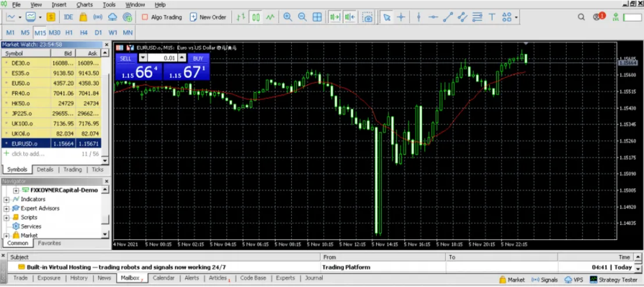Switch to M5 timeframe
644x287 pixels.
coord(25,33)
